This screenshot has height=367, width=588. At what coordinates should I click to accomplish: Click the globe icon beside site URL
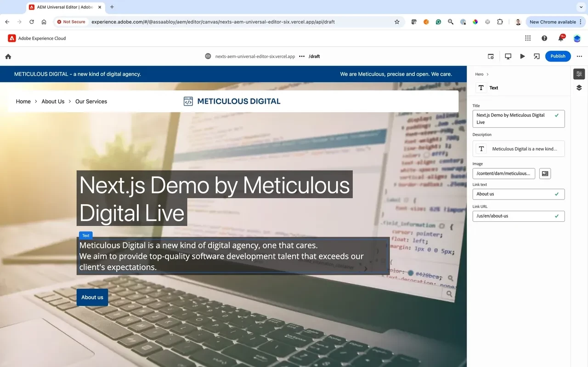208,56
